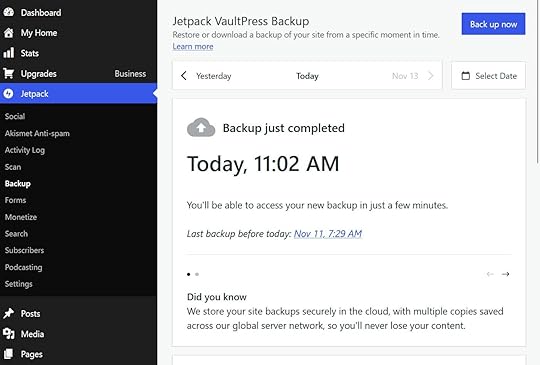
Task: Open the Subscribers submenu item
Action: click(24, 250)
